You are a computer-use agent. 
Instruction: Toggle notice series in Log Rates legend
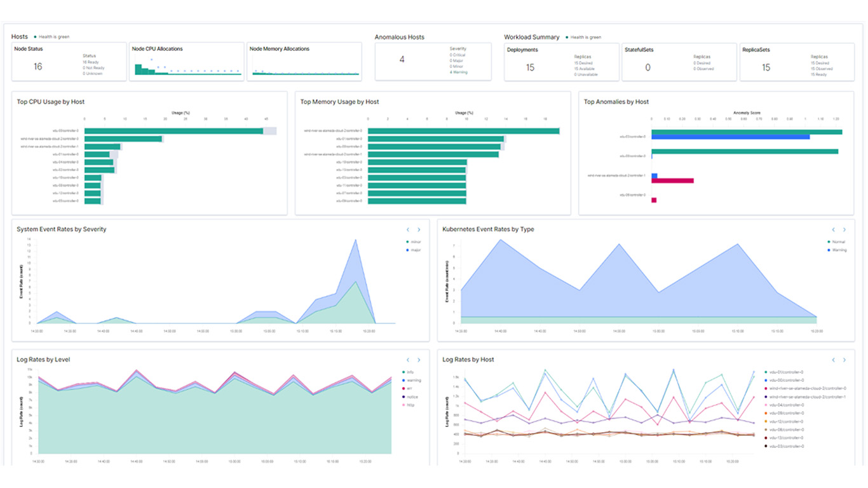tap(410, 396)
